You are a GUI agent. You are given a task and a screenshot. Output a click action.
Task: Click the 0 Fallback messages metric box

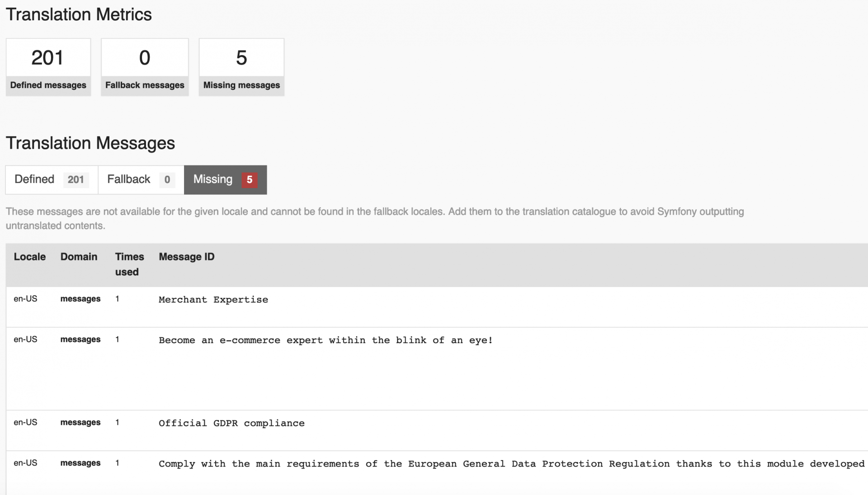(x=145, y=67)
